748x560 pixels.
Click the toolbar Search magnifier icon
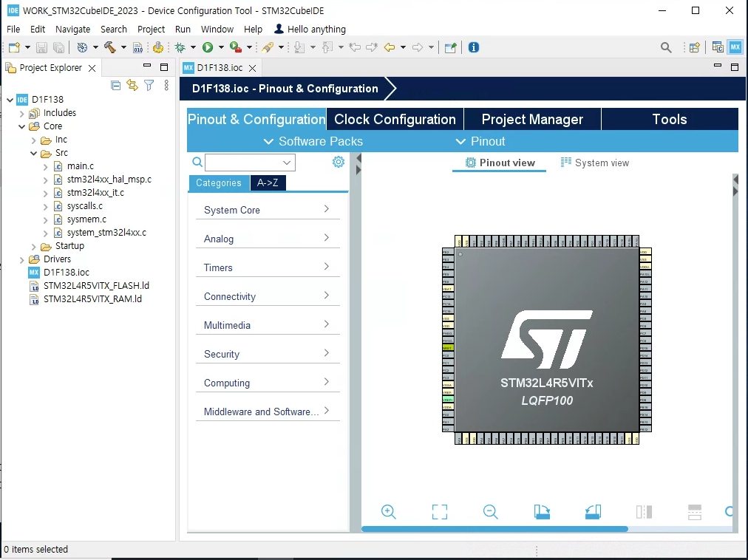point(666,47)
